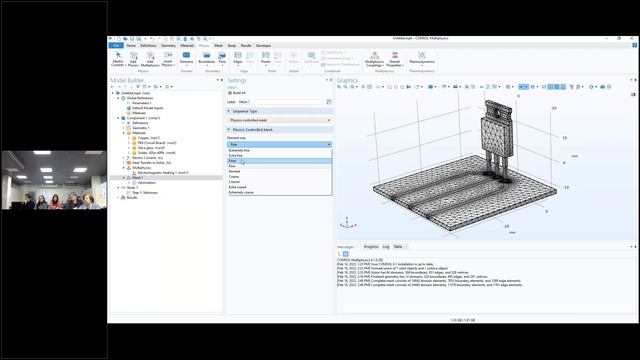Viewport: 640px width, 360px height.
Task: Switch to the Results ribbon tab
Action: (x=246, y=45)
